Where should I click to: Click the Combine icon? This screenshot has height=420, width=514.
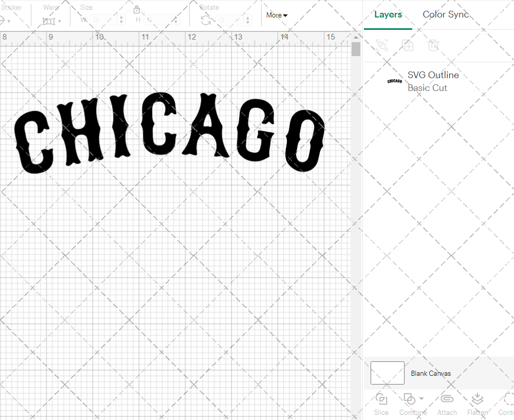pos(410,399)
